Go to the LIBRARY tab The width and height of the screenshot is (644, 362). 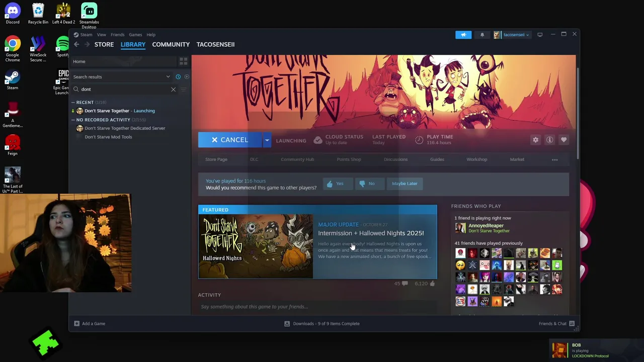133,44
